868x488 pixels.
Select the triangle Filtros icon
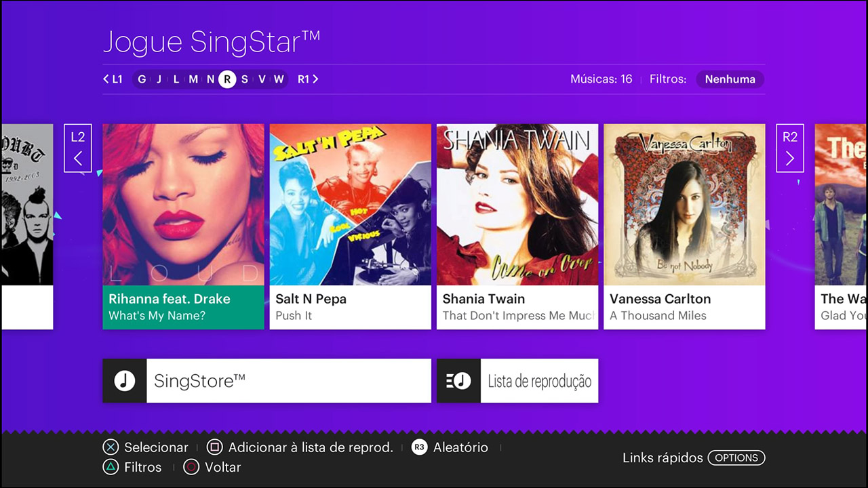tap(111, 467)
